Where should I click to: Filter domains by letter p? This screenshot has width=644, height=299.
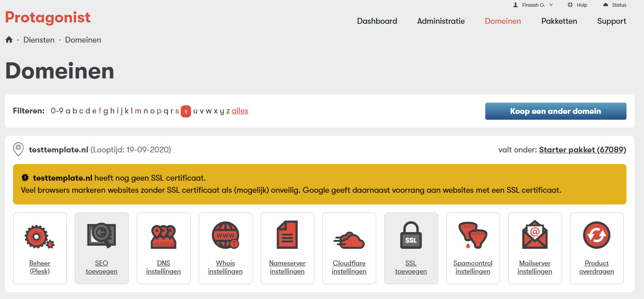pyautogui.click(x=159, y=111)
